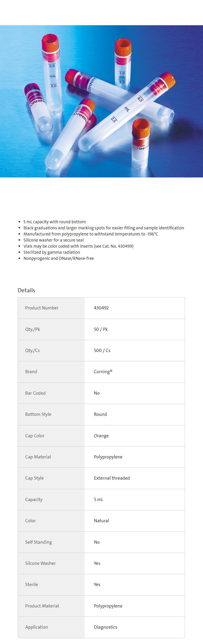Screen dimensions: 203x644
Task: Click the Color value Natural
Action: tap(101, 521)
